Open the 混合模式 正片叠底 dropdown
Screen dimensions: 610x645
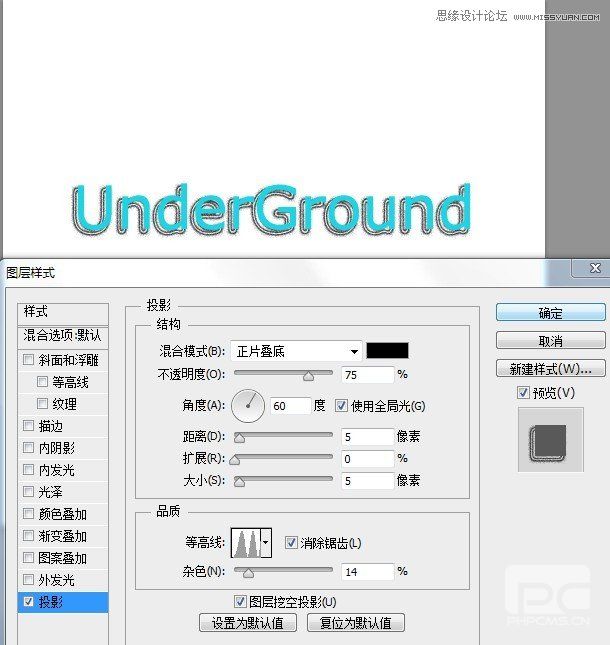point(296,351)
